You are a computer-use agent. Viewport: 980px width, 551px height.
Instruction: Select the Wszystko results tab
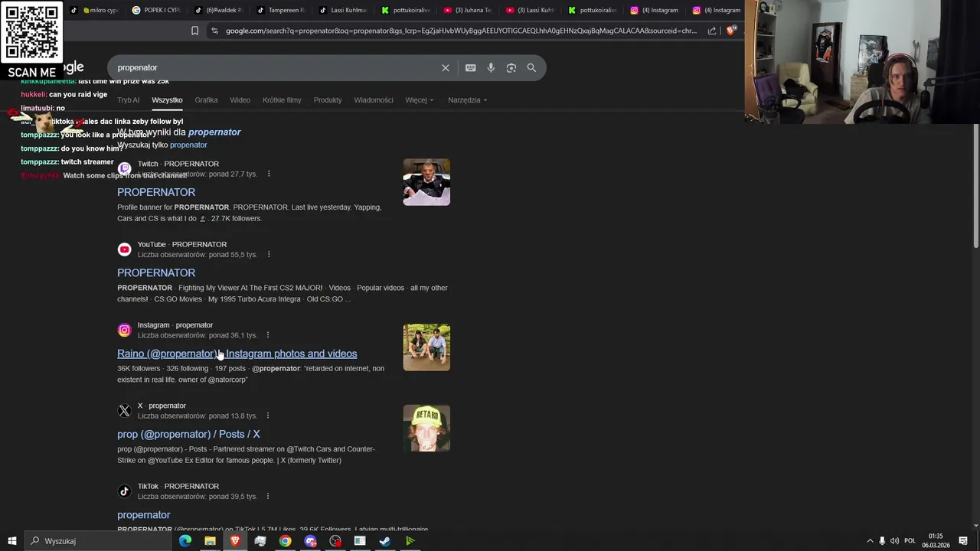click(x=167, y=100)
